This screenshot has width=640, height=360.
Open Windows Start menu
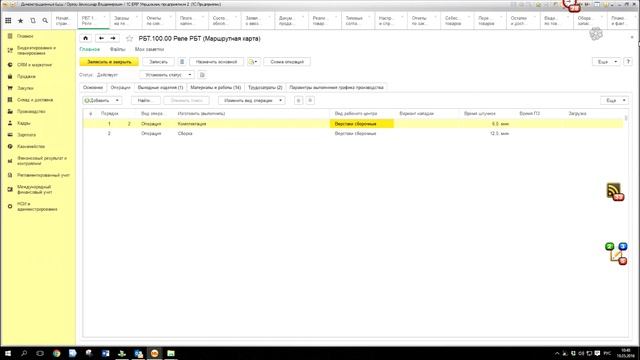point(8,353)
